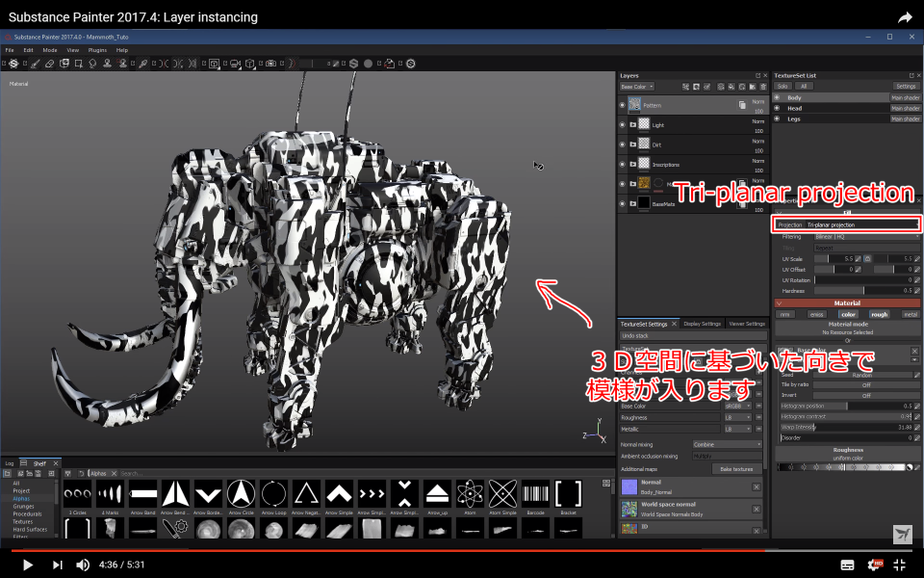
Task: Click instance icon on Pattern layer
Action: (x=742, y=105)
